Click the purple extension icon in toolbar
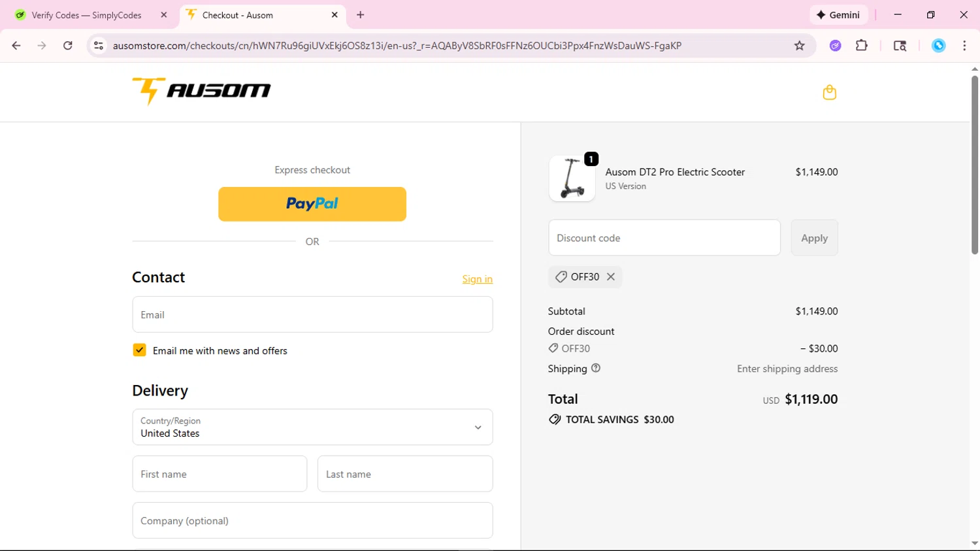This screenshot has width=980, height=551. [x=835, y=45]
